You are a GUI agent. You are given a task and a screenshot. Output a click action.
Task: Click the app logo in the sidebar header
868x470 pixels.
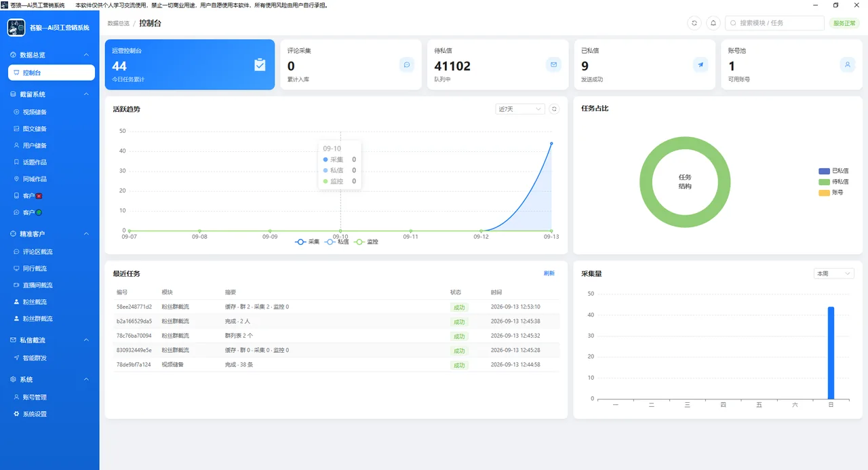[16, 27]
